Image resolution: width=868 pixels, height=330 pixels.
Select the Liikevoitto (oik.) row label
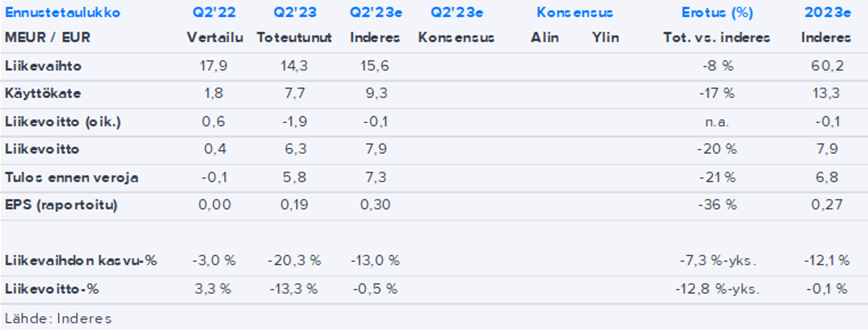pyautogui.click(x=63, y=122)
